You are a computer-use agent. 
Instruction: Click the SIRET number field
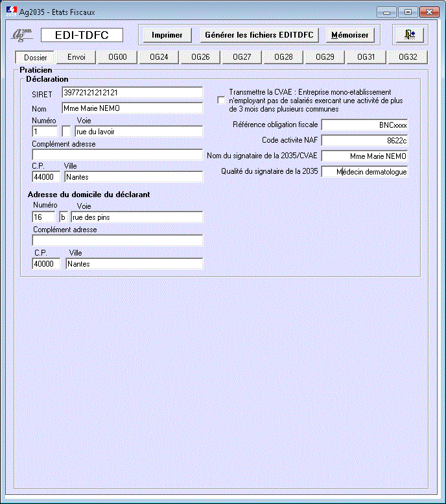coord(132,93)
